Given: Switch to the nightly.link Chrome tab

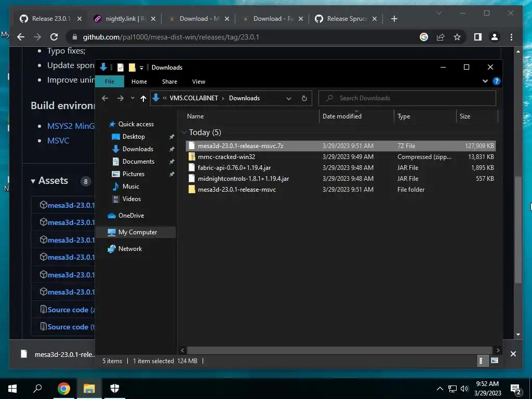Looking at the screenshot, I should [125, 19].
